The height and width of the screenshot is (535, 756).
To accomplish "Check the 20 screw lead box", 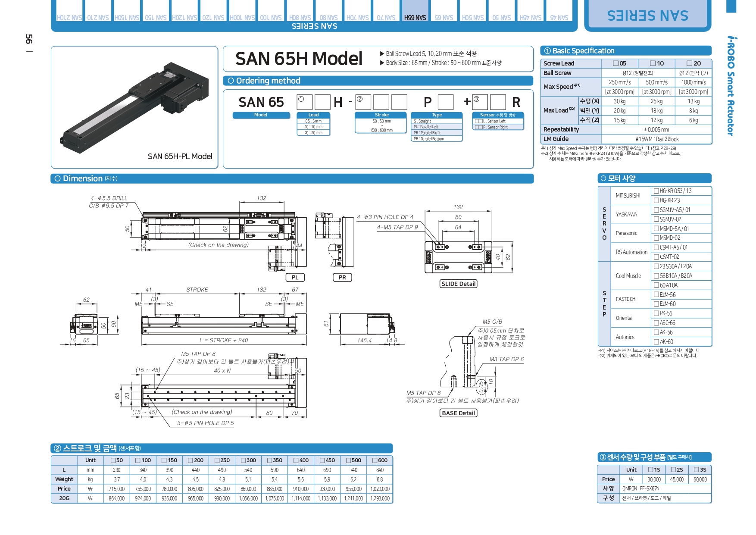I will coord(690,63).
